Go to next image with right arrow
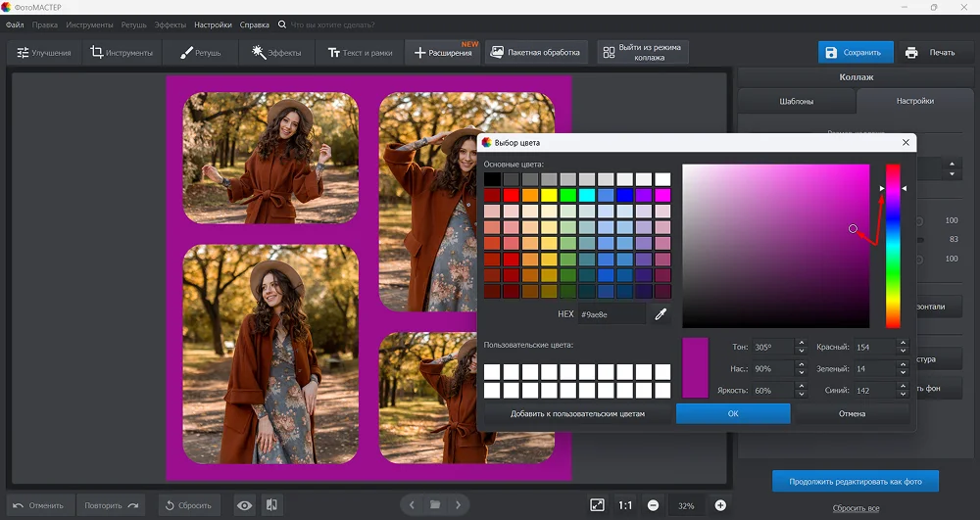 point(458,505)
